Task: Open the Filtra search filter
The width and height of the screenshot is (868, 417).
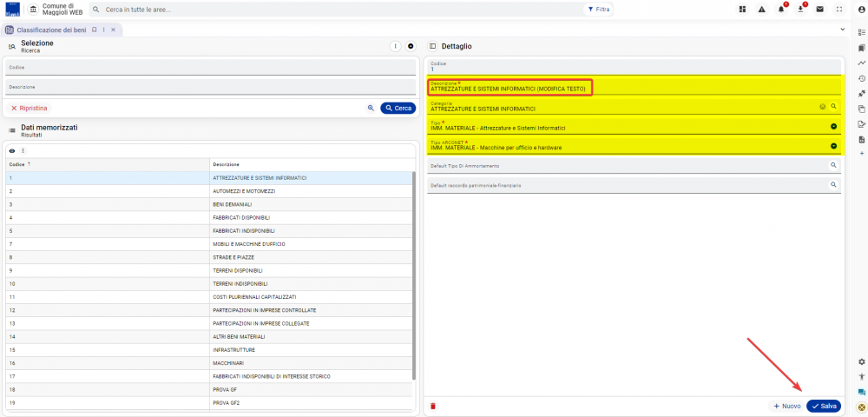Action: pos(598,10)
